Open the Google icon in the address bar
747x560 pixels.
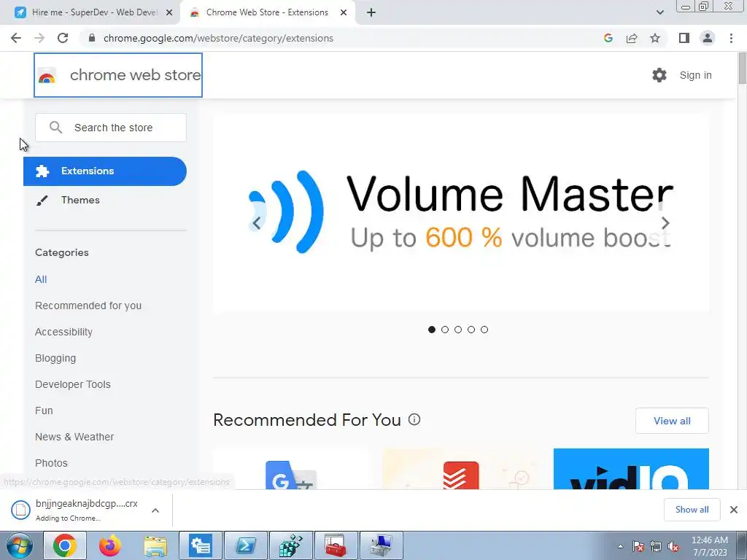tap(608, 38)
